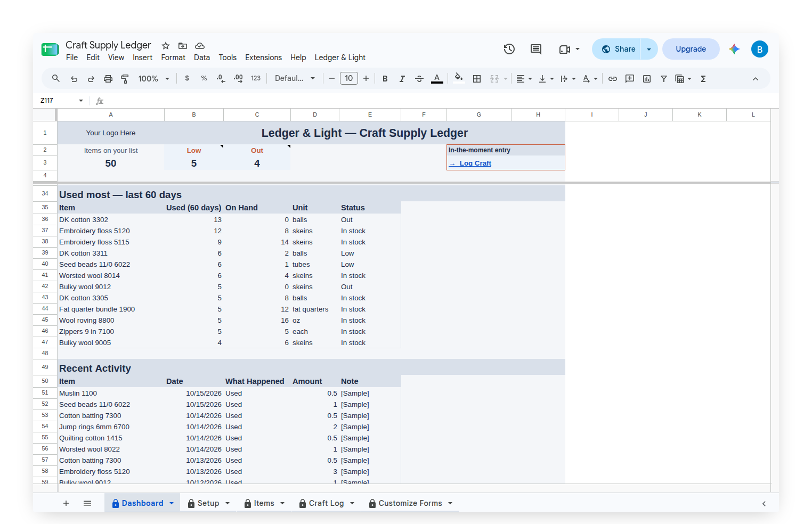Image resolution: width=812 pixels, height=524 pixels.
Task: Click the Share button
Action: click(616, 49)
